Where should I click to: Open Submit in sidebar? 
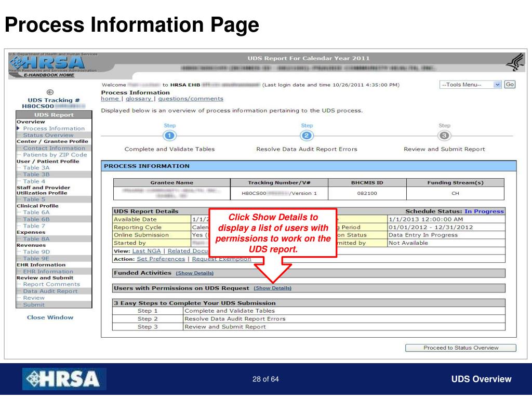pos(34,304)
